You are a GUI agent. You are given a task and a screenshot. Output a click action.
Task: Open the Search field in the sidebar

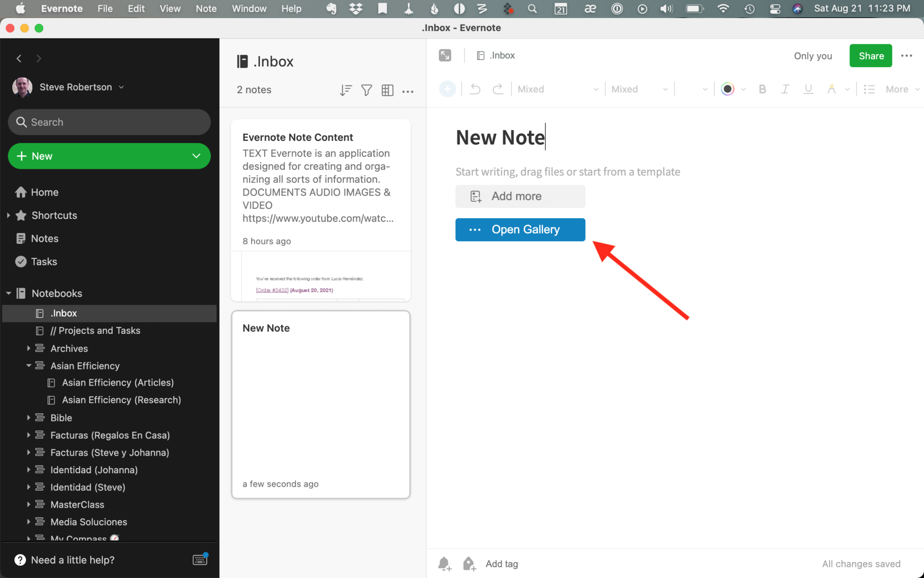tap(109, 122)
